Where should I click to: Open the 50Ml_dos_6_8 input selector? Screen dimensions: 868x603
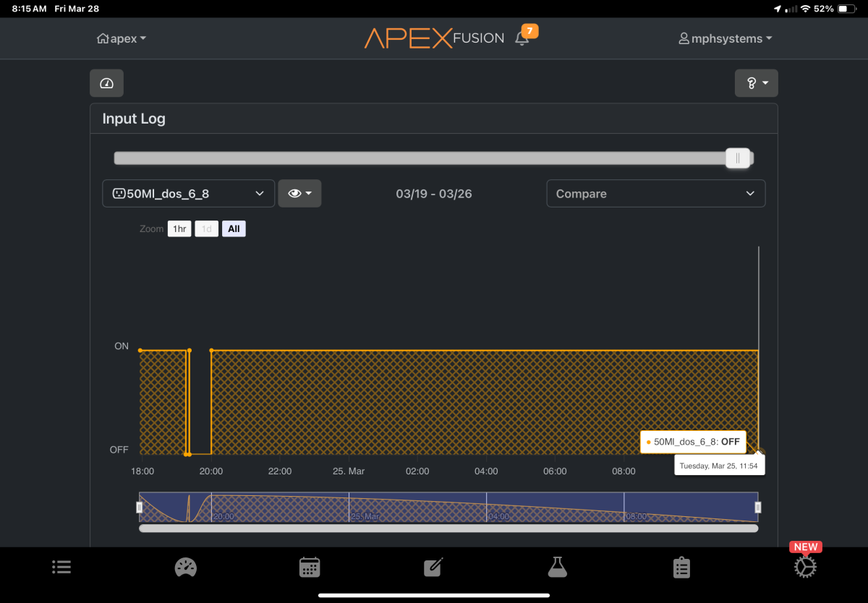(189, 194)
